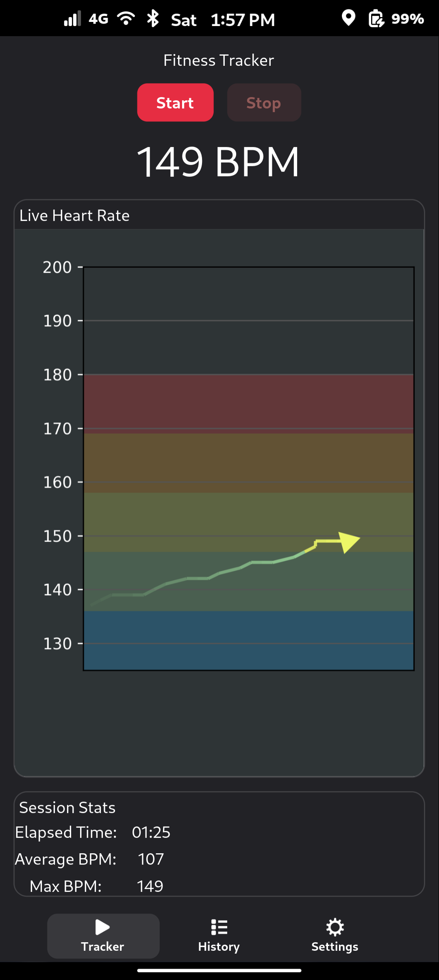Tap the red Start button
This screenshot has height=980, width=439.
tap(175, 102)
